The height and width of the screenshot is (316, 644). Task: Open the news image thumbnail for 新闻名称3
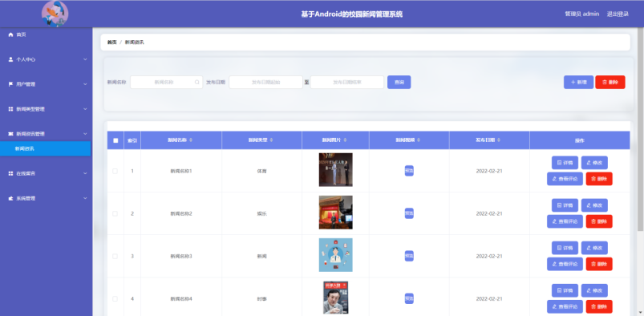pyautogui.click(x=335, y=255)
